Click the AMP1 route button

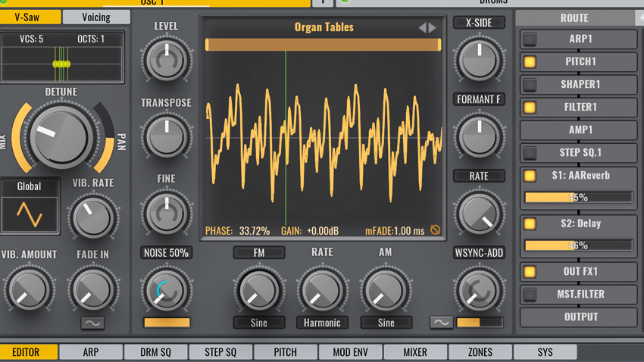coord(579,130)
